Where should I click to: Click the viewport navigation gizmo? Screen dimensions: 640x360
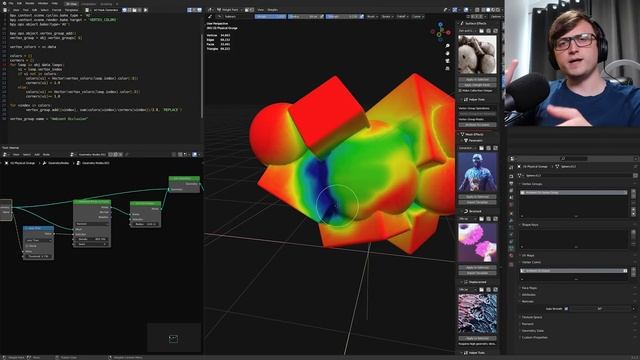441,32
